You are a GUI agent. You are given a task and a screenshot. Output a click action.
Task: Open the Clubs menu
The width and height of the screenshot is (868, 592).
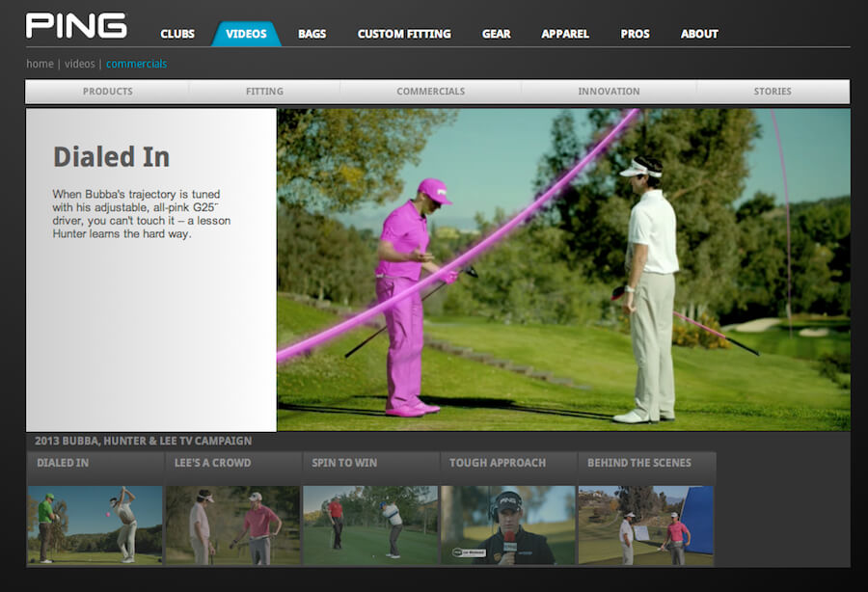(x=177, y=34)
